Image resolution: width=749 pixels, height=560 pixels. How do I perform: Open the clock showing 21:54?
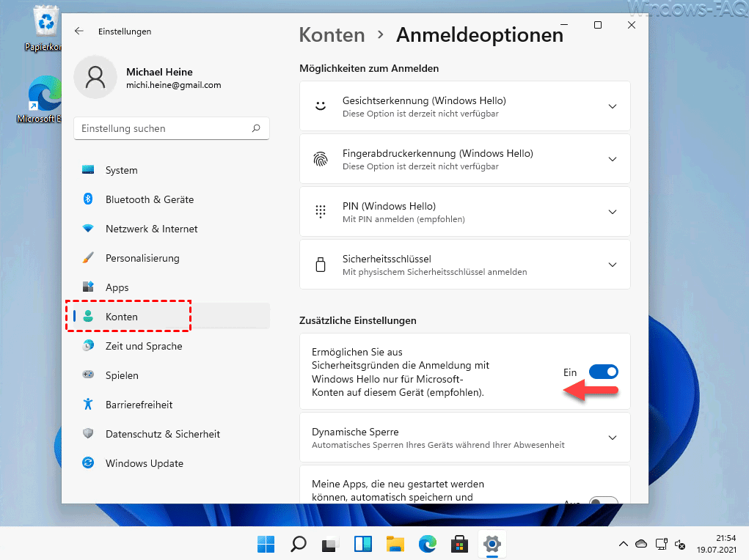pos(716,544)
